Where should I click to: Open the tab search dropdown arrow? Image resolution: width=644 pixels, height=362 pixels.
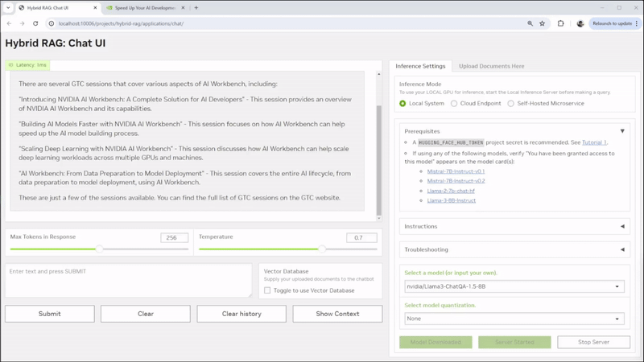point(8,7)
